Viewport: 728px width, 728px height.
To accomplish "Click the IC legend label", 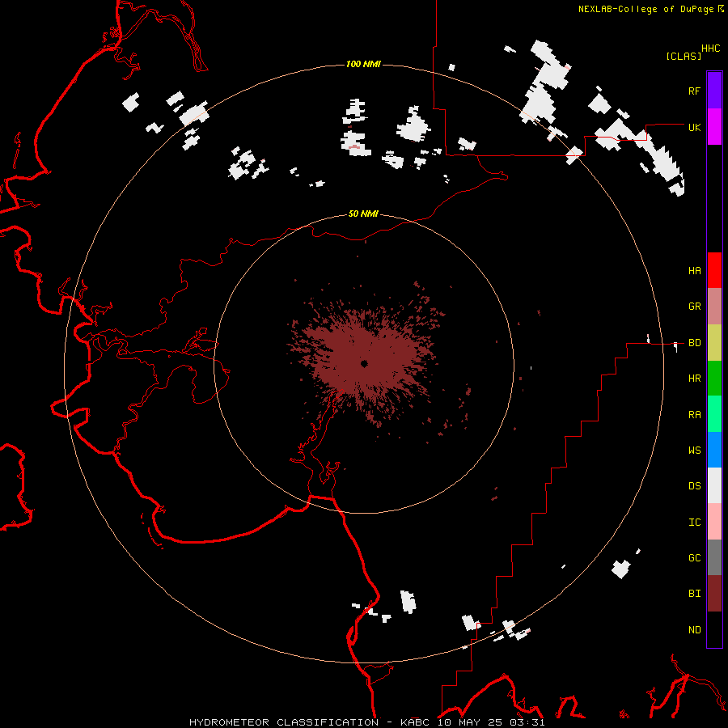I will coord(694,523).
